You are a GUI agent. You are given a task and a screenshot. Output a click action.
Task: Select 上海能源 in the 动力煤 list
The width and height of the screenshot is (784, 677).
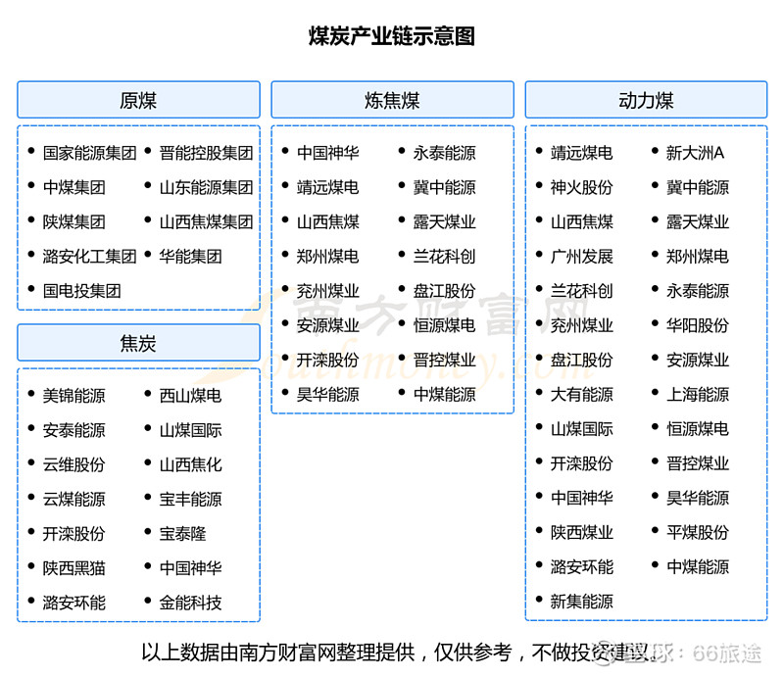[x=698, y=394]
